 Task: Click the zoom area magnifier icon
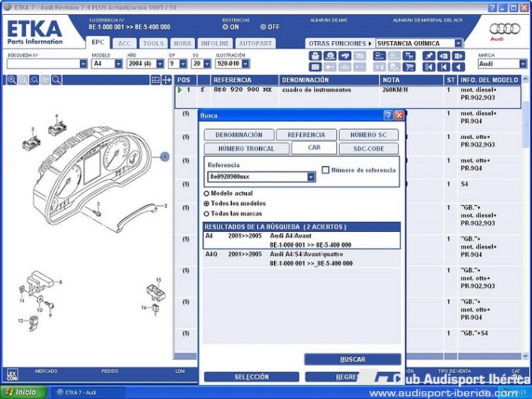[34, 80]
